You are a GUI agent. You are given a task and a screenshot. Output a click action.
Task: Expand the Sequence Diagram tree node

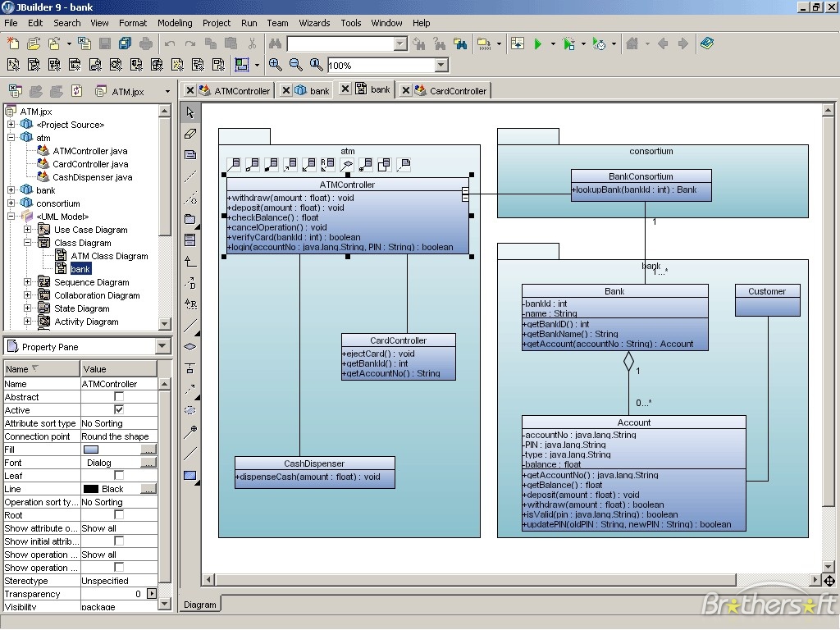click(x=28, y=282)
